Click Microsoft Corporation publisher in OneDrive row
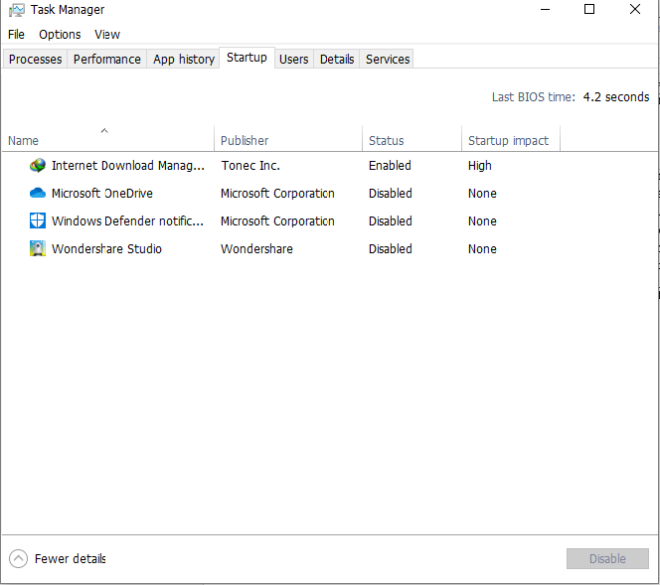 278,193
